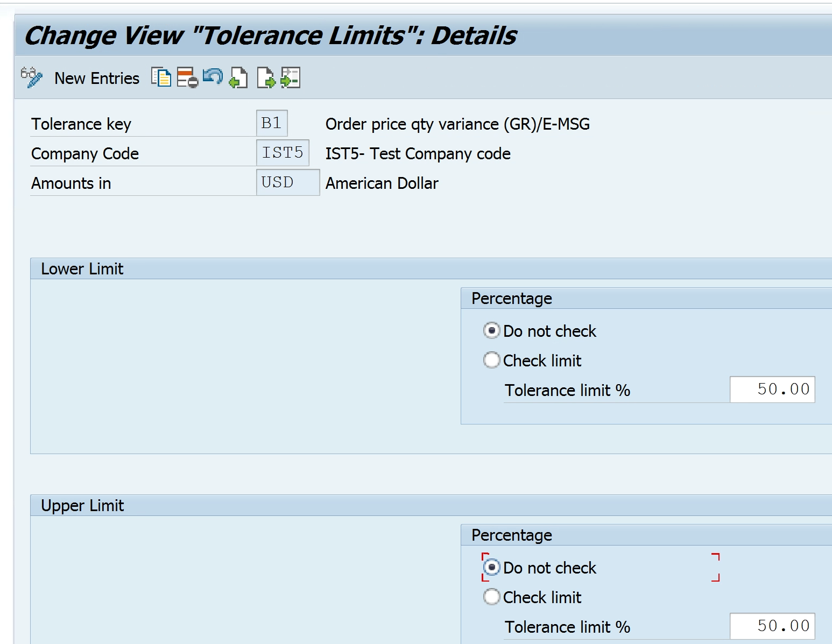Click the Company Code field IST5

[283, 153]
